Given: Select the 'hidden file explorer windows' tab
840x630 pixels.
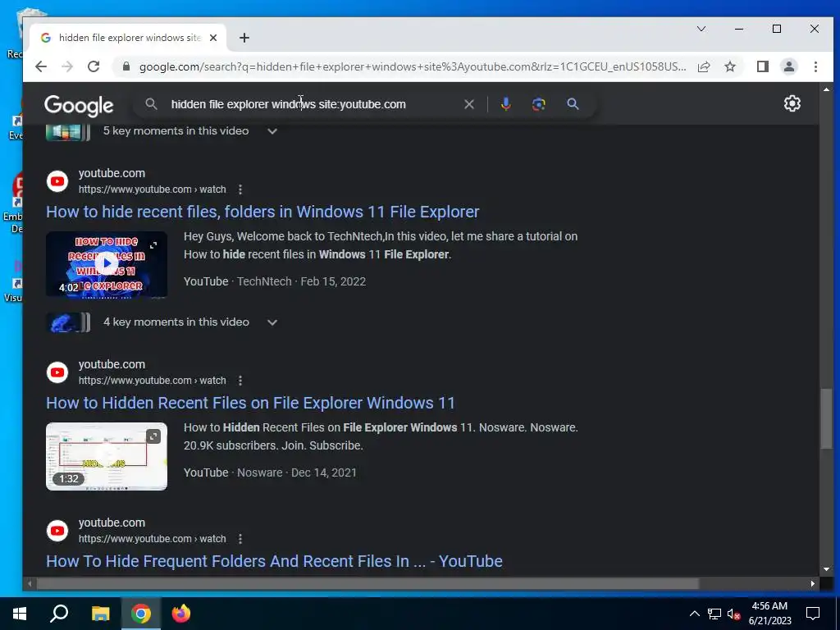Looking at the screenshot, I should coord(129,38).
